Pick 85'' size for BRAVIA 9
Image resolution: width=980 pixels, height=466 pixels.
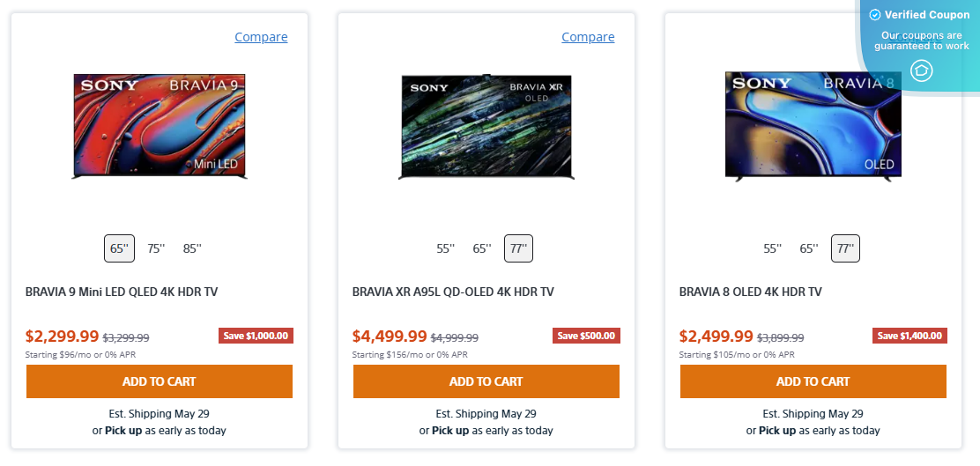(x=192, y=249)
